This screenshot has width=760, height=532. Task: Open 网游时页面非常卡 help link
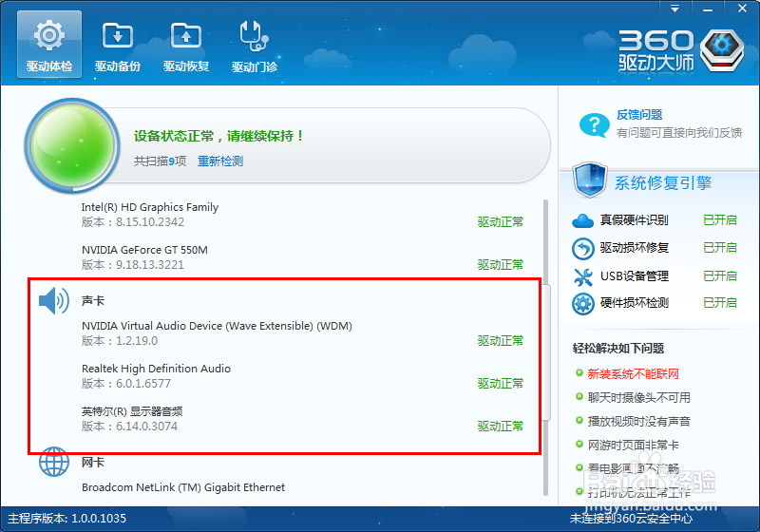coord(633,445)
